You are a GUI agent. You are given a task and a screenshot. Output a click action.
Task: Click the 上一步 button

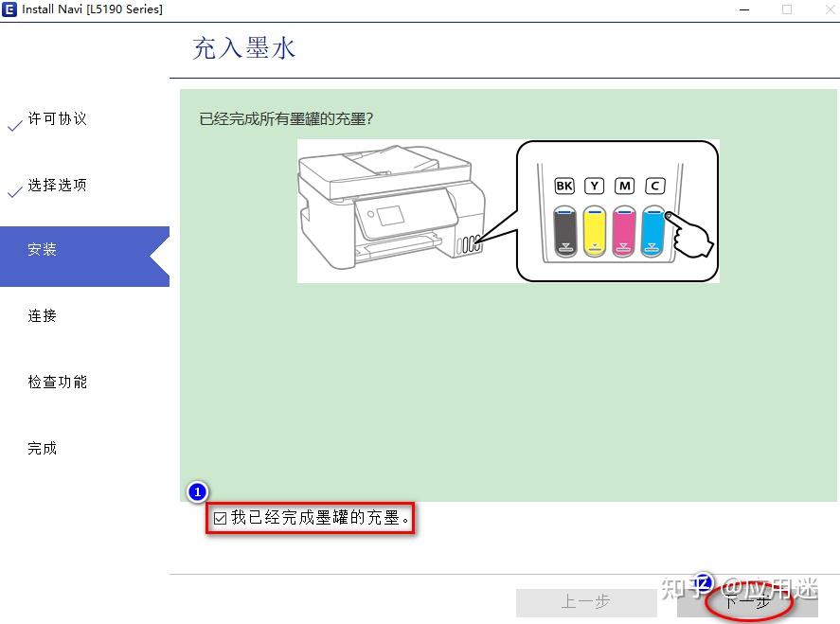(x=587, y=602)
